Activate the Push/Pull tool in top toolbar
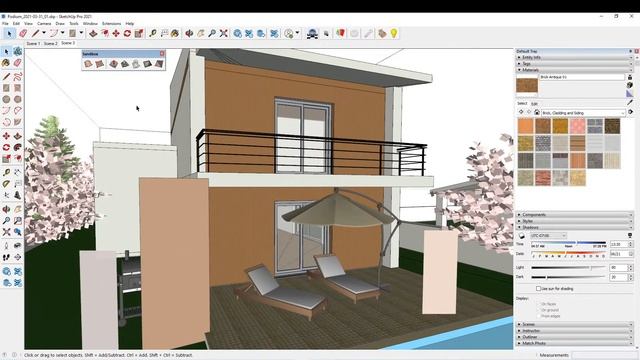640x360 pixels. (x=93, y=33)
